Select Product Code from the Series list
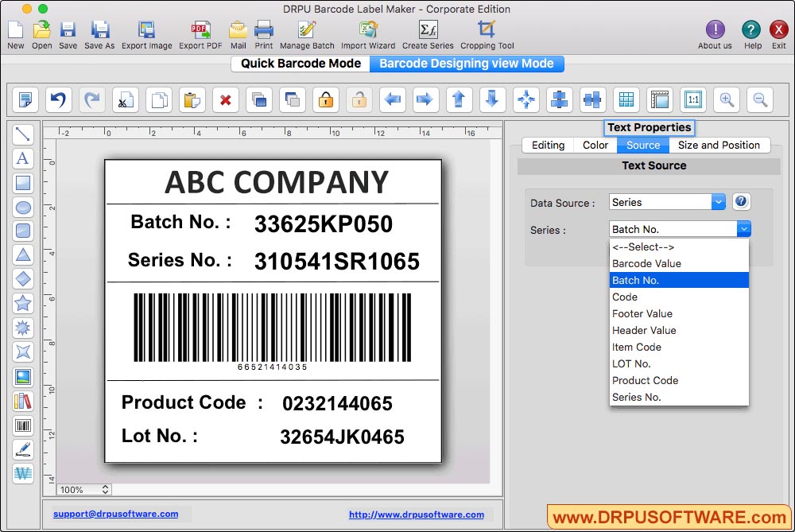795x532 pixels. [645, 380]
